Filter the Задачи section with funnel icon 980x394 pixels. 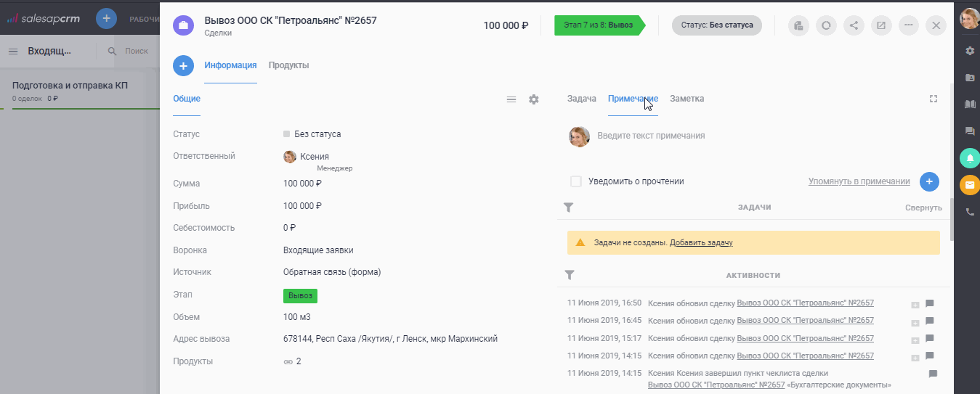click(x=569, y=208)
